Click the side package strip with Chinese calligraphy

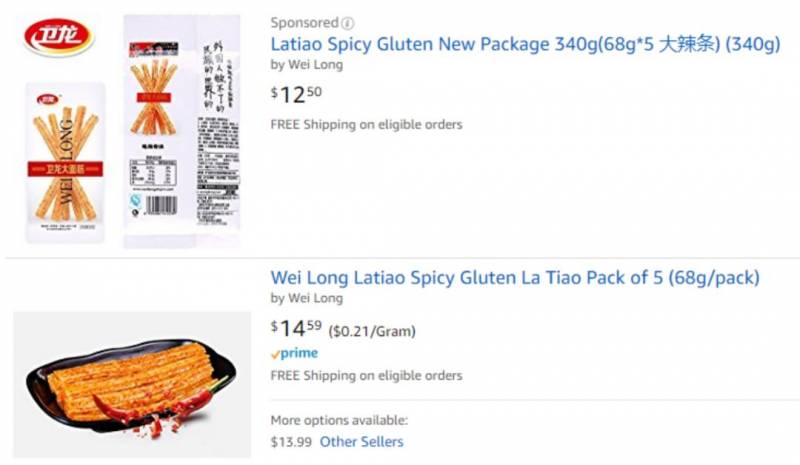coord(219,130)
